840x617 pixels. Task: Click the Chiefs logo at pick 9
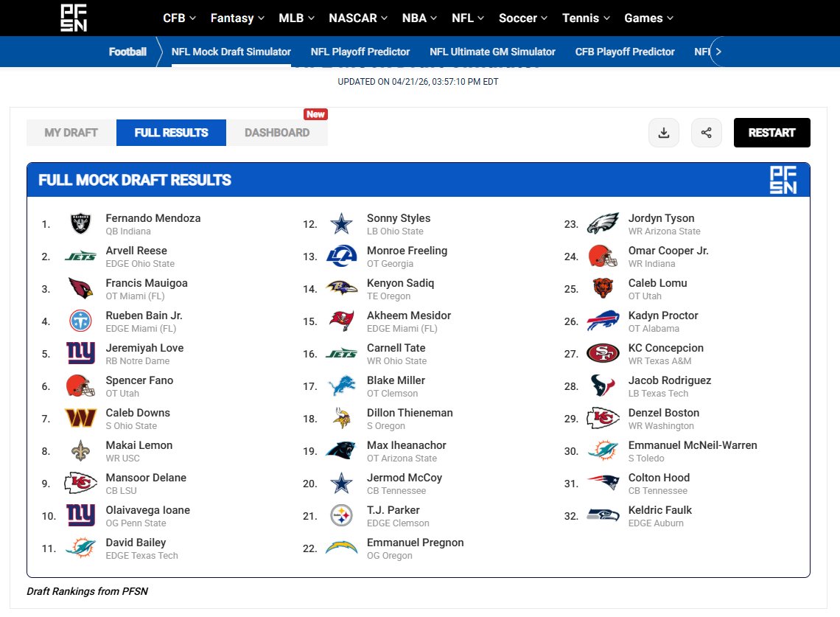[x=81, y=483]
